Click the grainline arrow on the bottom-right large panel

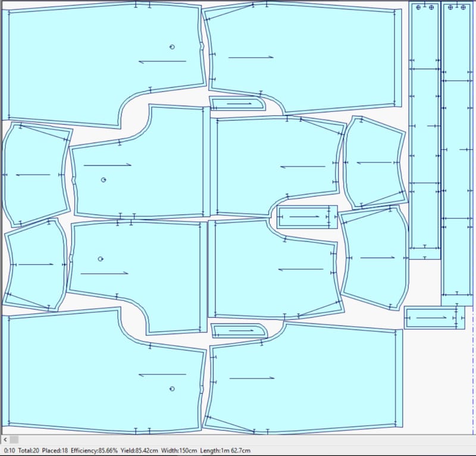click(252, 378)
